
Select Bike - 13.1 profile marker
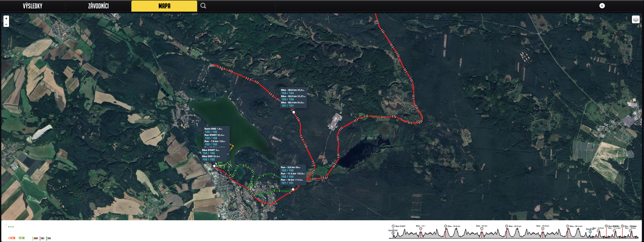point(421,229)
